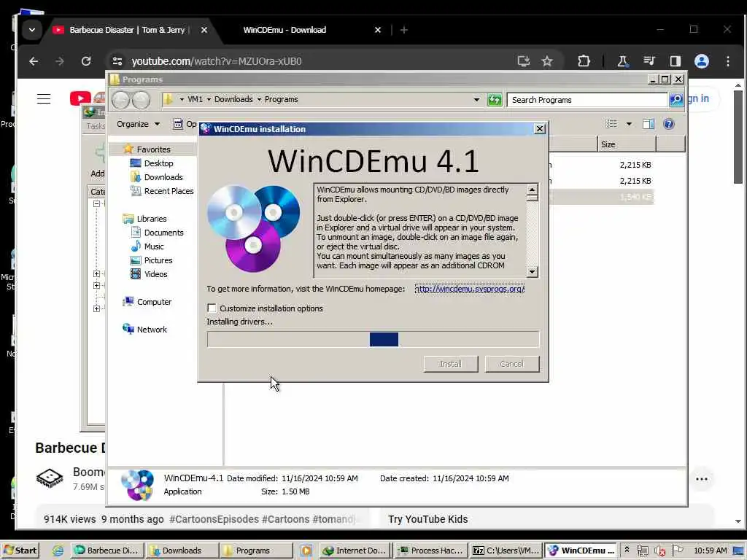747x560 pixels.
Task: Click the driver installation progress bar
Action: click(x=373, y=340)
